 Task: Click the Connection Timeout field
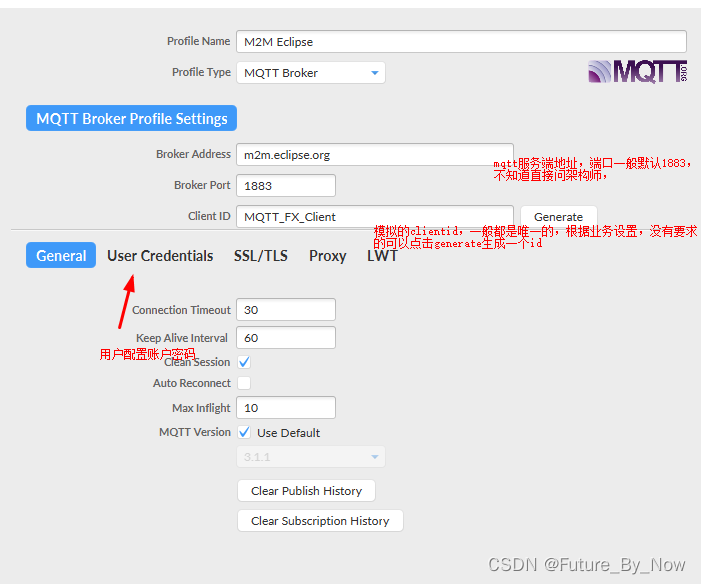[286, 309]
